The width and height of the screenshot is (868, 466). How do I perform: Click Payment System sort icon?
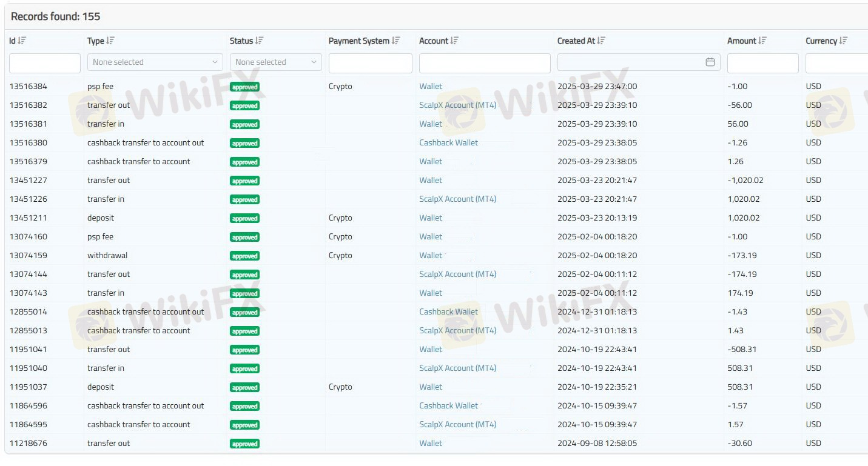[395, 41]
